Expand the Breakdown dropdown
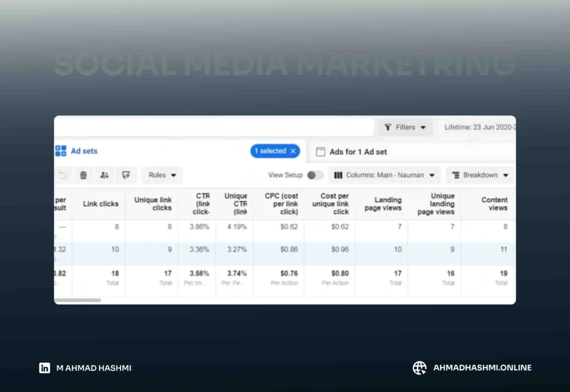The width and height of the screenshot is (570, 392). (480, 175)
